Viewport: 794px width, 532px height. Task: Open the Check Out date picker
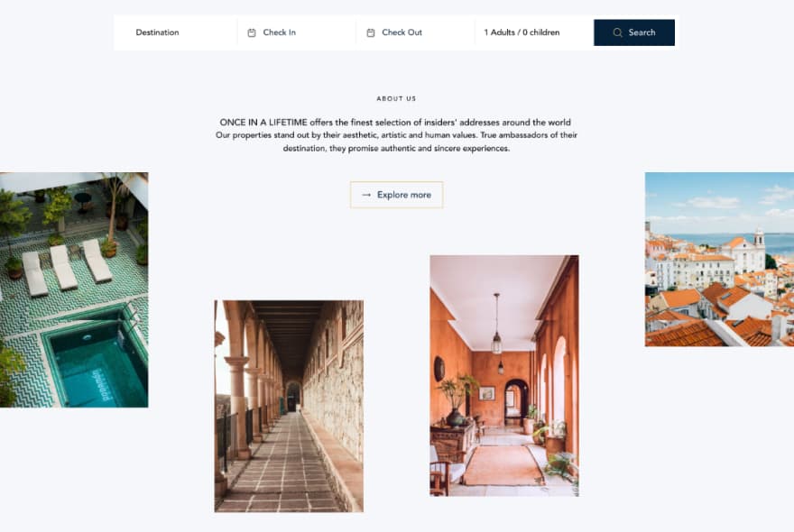click(x=416, y=32)
